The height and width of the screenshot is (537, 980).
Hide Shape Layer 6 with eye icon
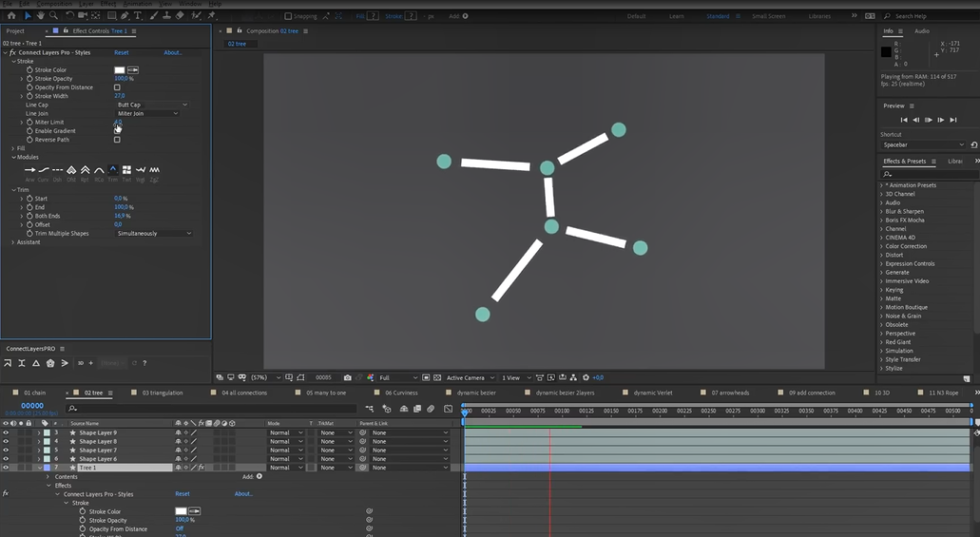pyautogui.click(x=6, y=459)
